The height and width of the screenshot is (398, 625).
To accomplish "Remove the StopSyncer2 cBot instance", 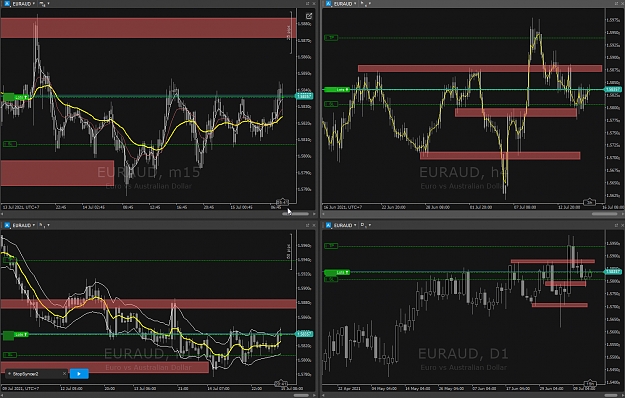I will [64, 374].
